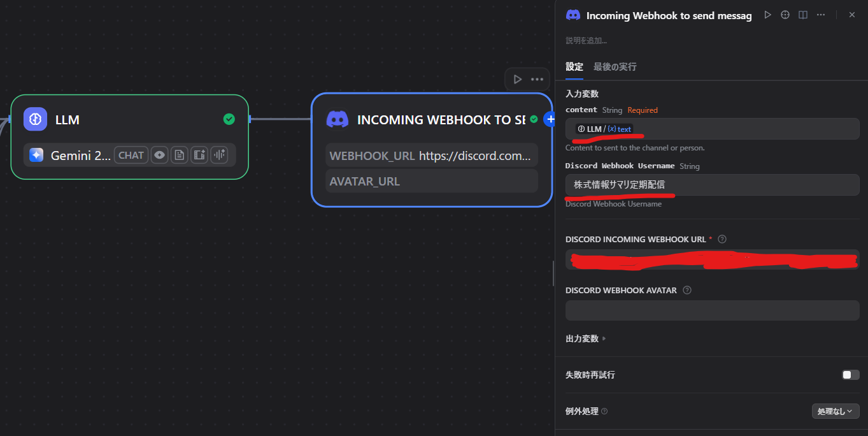Click the vision eye badge on LLM node

pos(160,155)
